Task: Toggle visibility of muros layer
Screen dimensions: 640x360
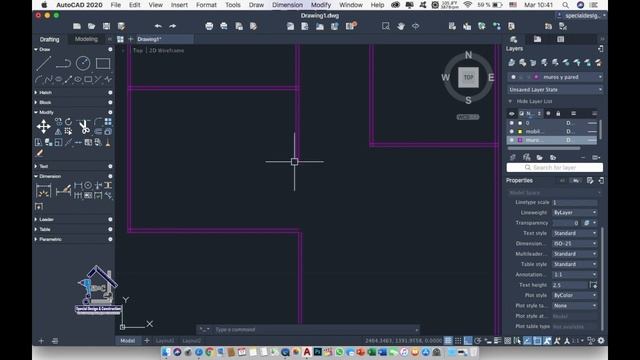Action: click(x=511, y=140)
